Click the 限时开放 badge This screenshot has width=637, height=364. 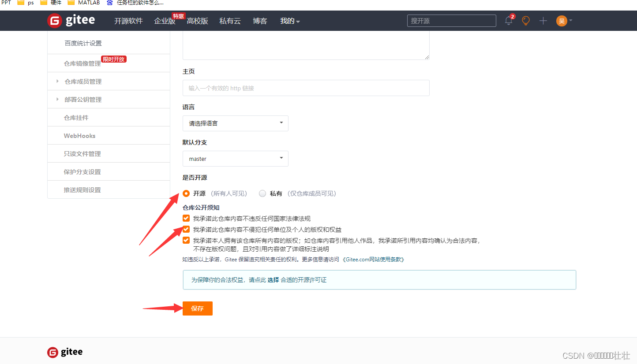pyautogui.click(x=114, y=59)
